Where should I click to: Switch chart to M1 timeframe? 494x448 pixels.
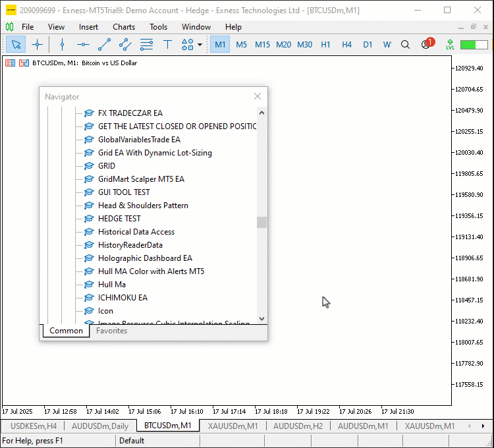click(x=220, y=44)
